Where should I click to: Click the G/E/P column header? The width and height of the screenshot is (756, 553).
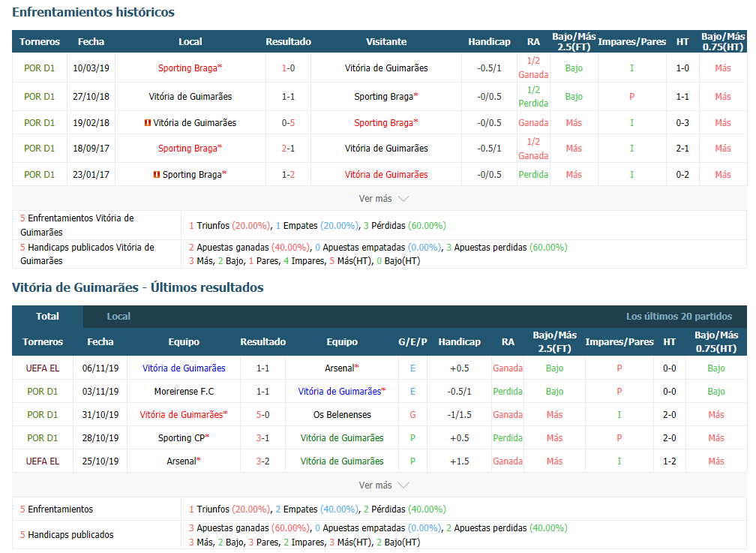[x=412, y=342]
